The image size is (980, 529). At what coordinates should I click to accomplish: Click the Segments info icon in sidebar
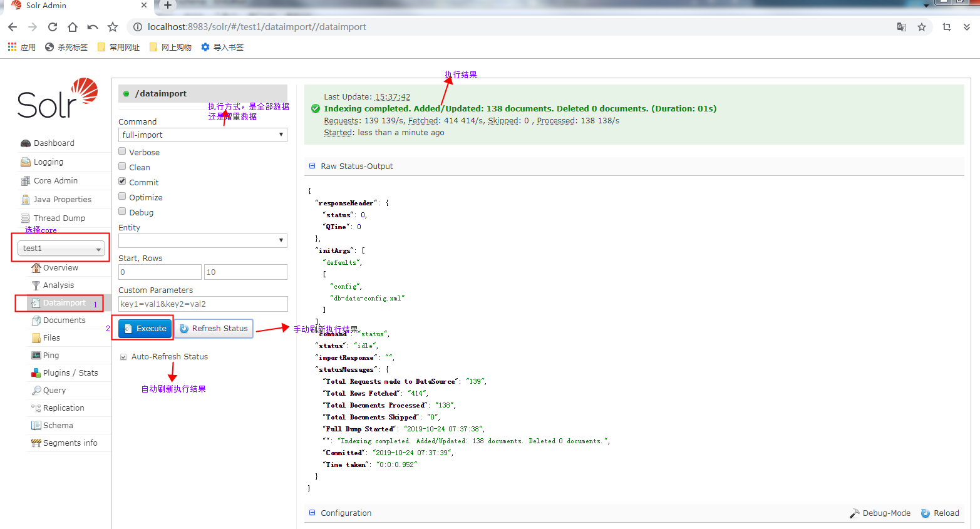tap(36, 443)
